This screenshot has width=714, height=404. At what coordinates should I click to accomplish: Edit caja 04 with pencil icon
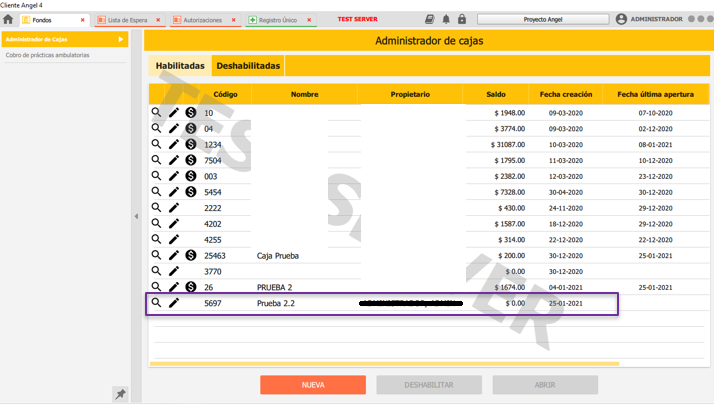coord(173,128)
